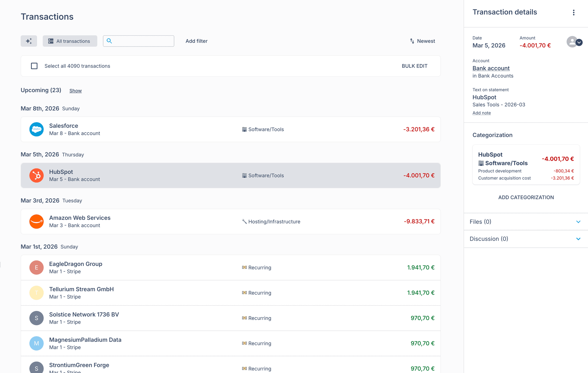Viewport: 588px width, 373px height.
Task: Click the search magnifier icon
Action: [x=109, y=41]
